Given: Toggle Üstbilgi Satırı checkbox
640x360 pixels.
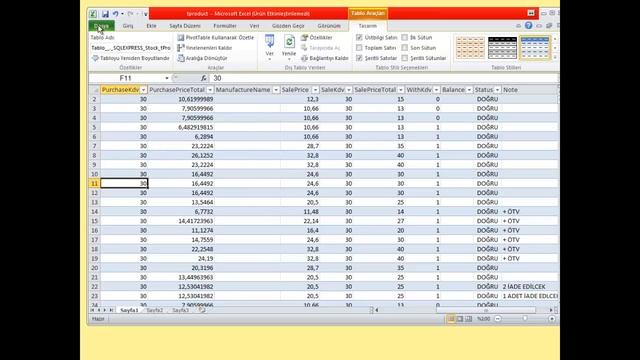Looking at the screenshot, I should coord(359,38).
